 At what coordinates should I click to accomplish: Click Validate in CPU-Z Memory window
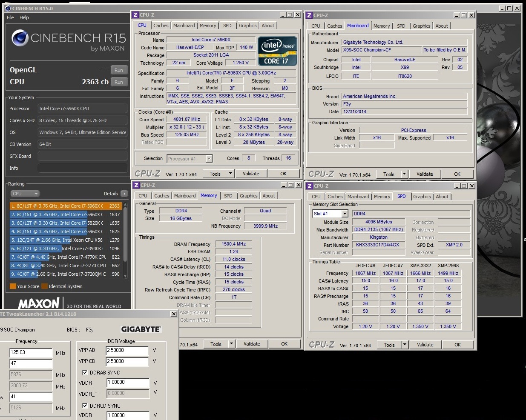click(252, 344)
